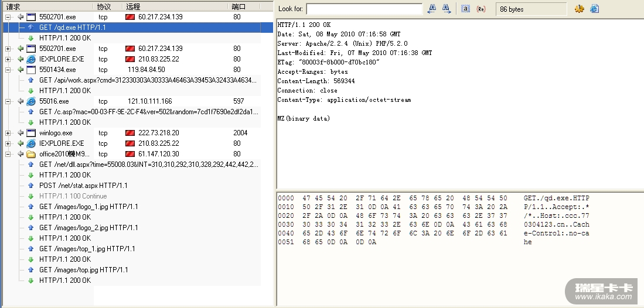Click the 协议 column header

108,6
